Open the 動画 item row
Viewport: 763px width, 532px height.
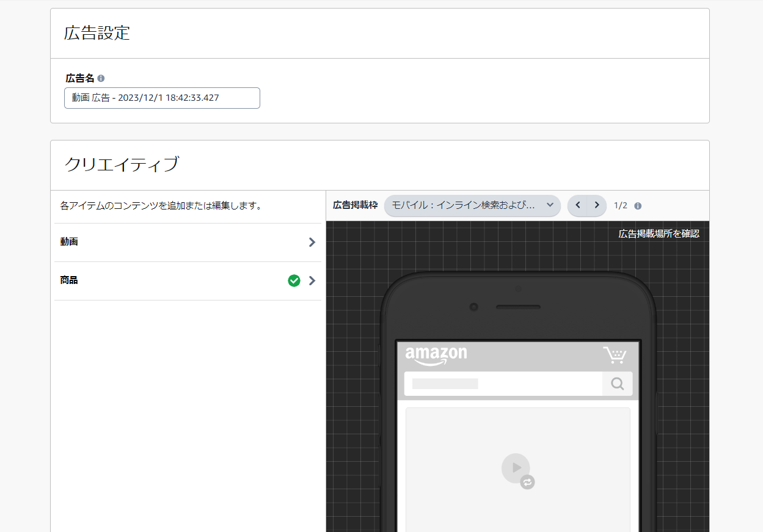(188, 242)
